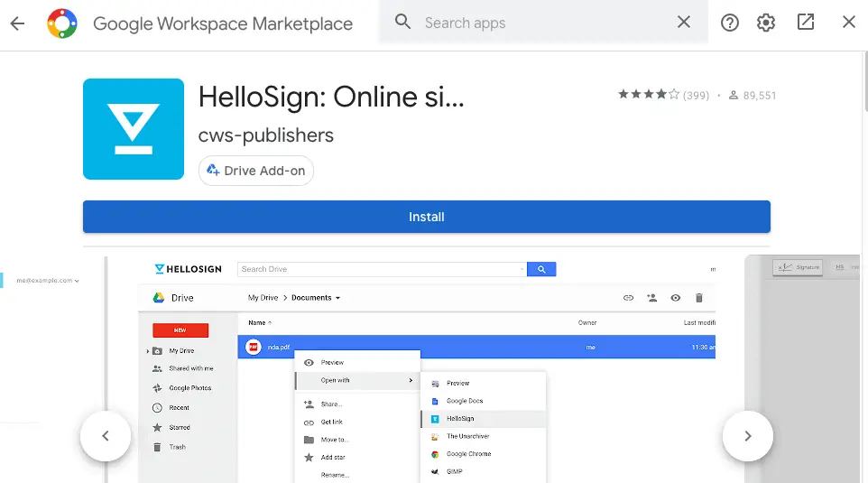Click the trash delete icon in toolbar
Image resolution: width=868 pixels, height=483 pixels.
(699, 298)
